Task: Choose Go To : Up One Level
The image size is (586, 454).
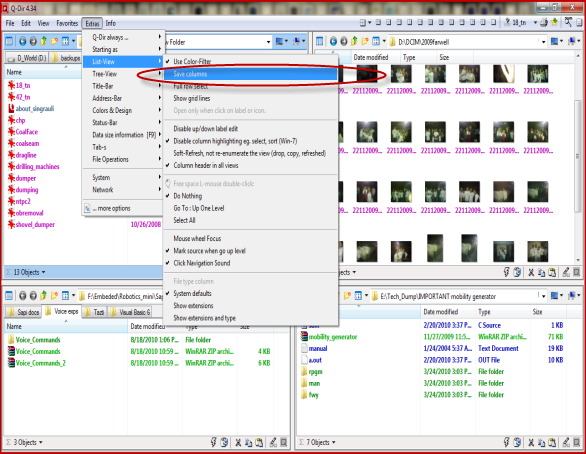Action: [251, 208]
